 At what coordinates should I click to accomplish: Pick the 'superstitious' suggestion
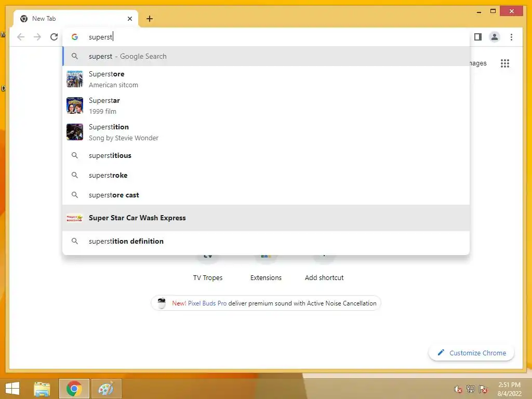coord(267,155)
